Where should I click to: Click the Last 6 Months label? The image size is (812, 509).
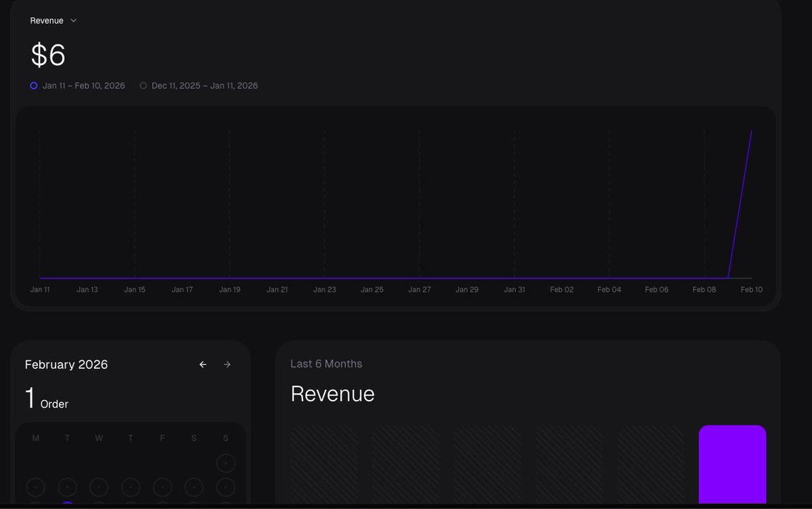click(x=326, y=364)
